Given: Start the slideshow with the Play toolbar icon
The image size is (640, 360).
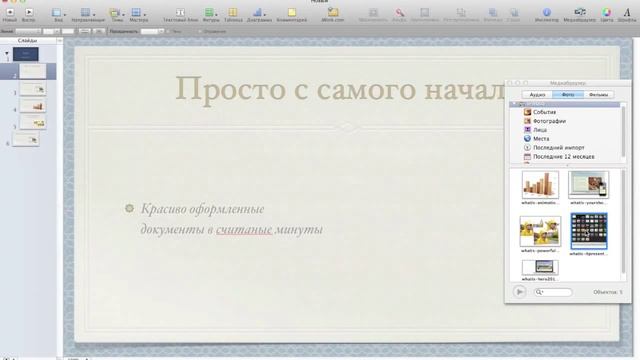Looking at the screenshot, I should (29, 13).
